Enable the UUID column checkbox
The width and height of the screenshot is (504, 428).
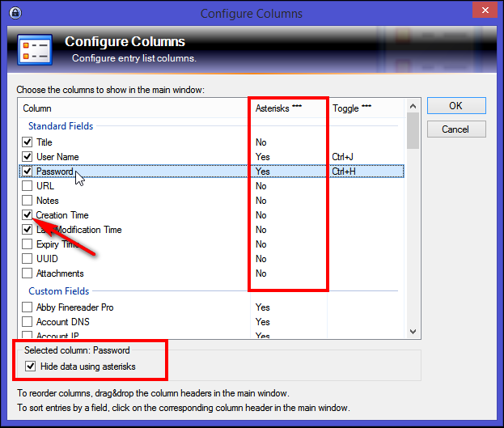click(x=28, y=259)
